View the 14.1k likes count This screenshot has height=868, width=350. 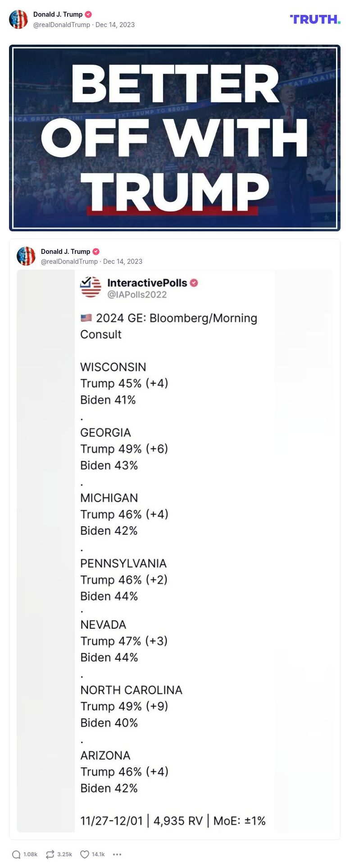coord(99,854)
